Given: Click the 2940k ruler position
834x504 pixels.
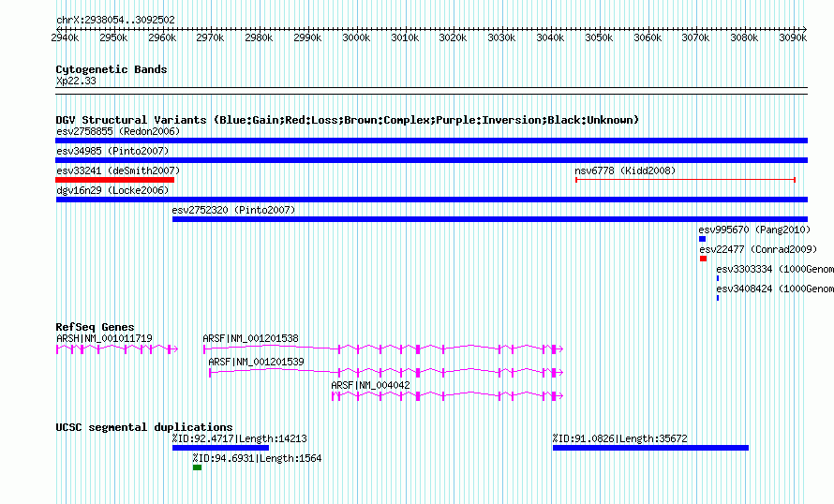Looking at the screenshot, I should [x=65, y=37].
